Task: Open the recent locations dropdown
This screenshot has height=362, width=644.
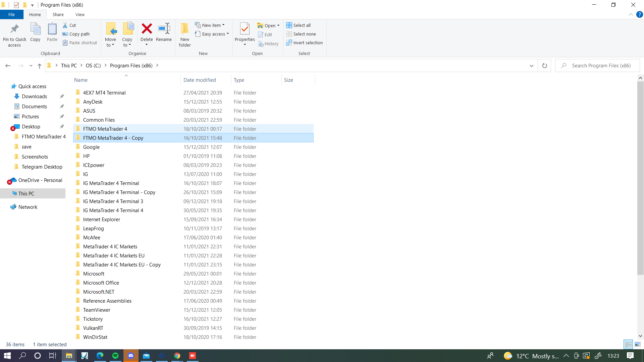Action: [x=31, y=66]
